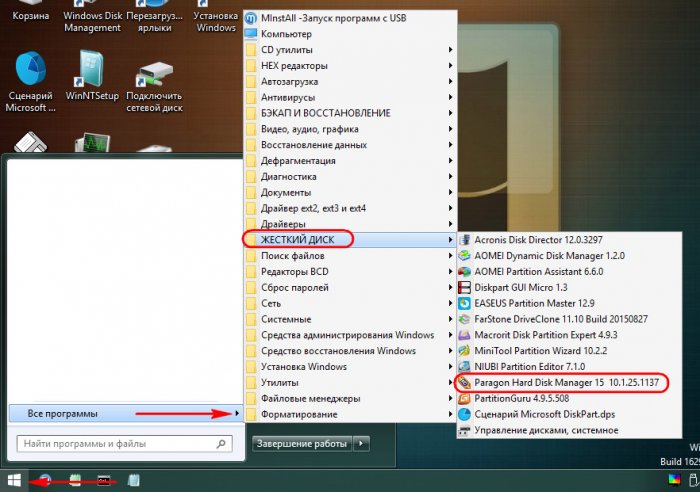Click the pale blue notepad taskbar icon

(133, 480)
